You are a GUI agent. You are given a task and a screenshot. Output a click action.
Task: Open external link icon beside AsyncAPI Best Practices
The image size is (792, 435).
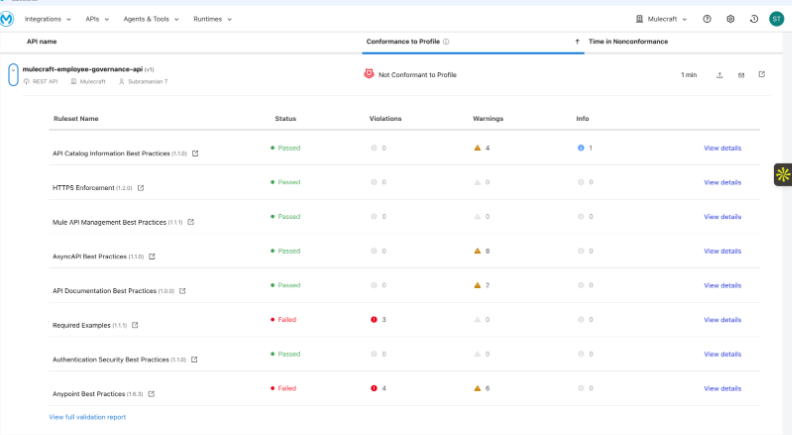click(152, 257)
